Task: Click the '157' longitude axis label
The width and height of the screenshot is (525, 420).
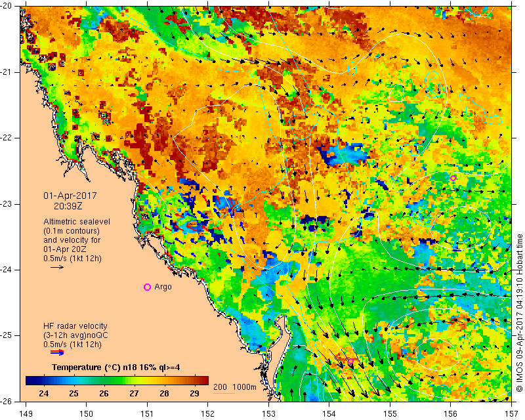Action: 511,414
